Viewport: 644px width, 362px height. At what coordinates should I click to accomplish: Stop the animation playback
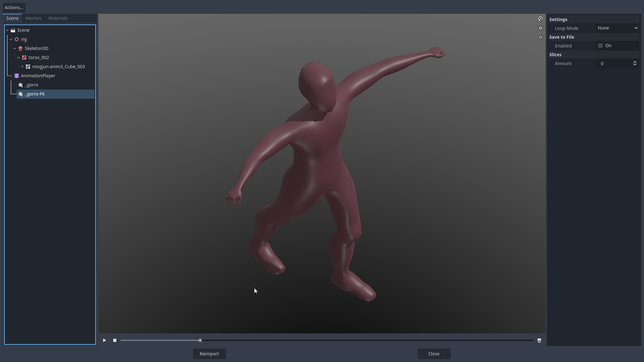point(115,340)
